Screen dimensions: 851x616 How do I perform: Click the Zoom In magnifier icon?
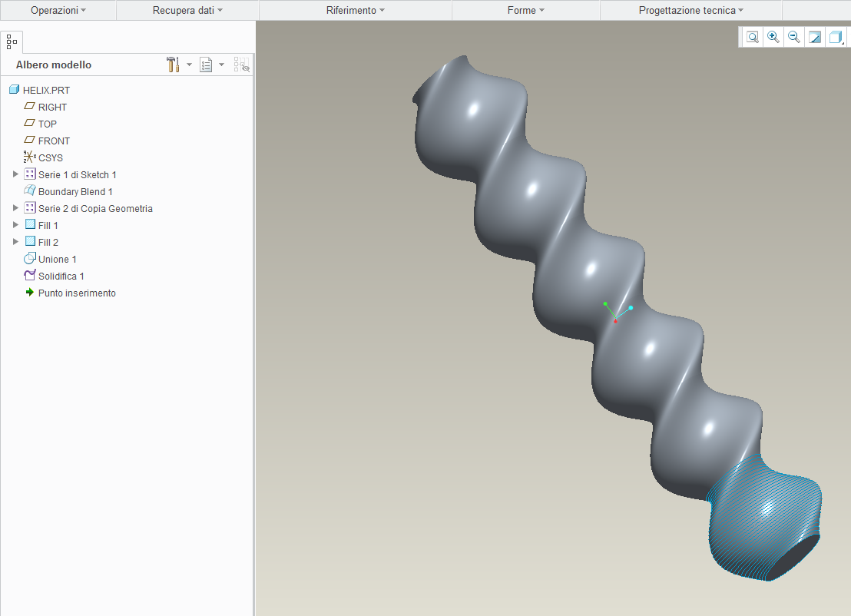(773, 37)
